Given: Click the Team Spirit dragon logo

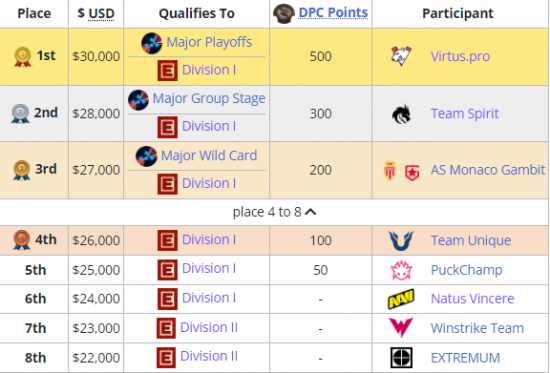Looking at the screenshot, I should 401,114.
